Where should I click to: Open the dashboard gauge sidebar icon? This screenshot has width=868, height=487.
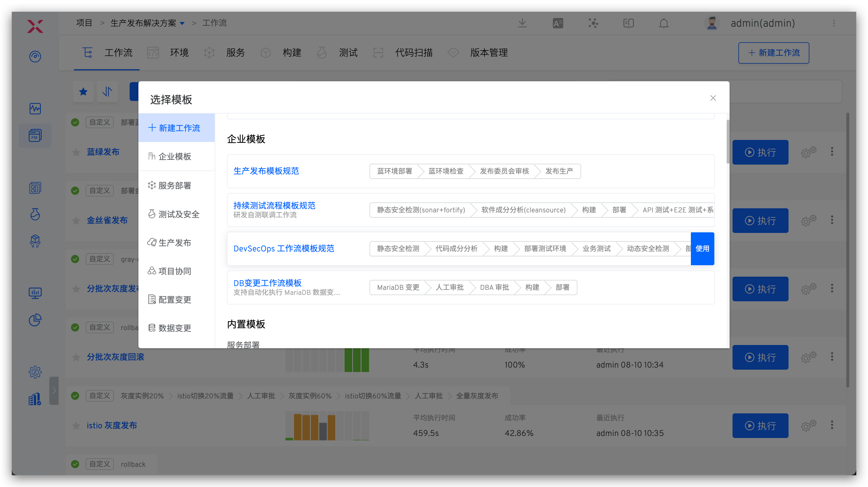point(35,56)
